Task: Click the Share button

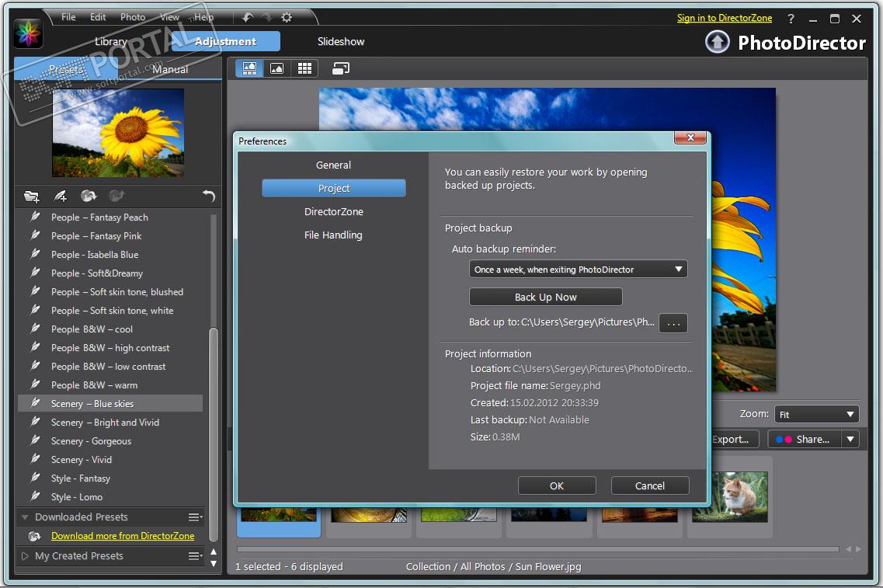Action: 805,439
